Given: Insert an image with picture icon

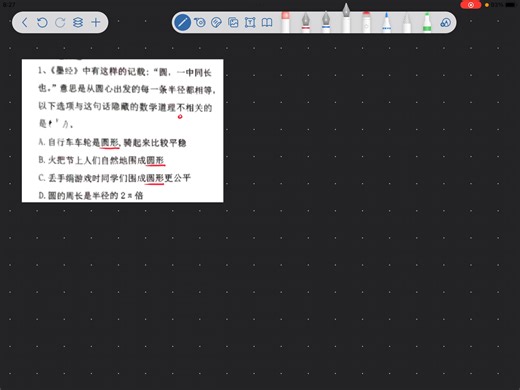Looking at the screenshot, I should [233, 22].
